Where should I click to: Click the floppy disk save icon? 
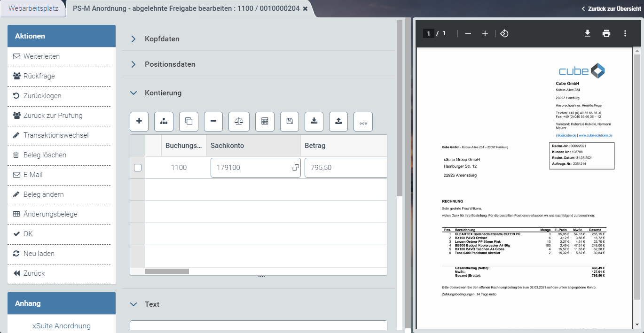[x=290, y=121]
